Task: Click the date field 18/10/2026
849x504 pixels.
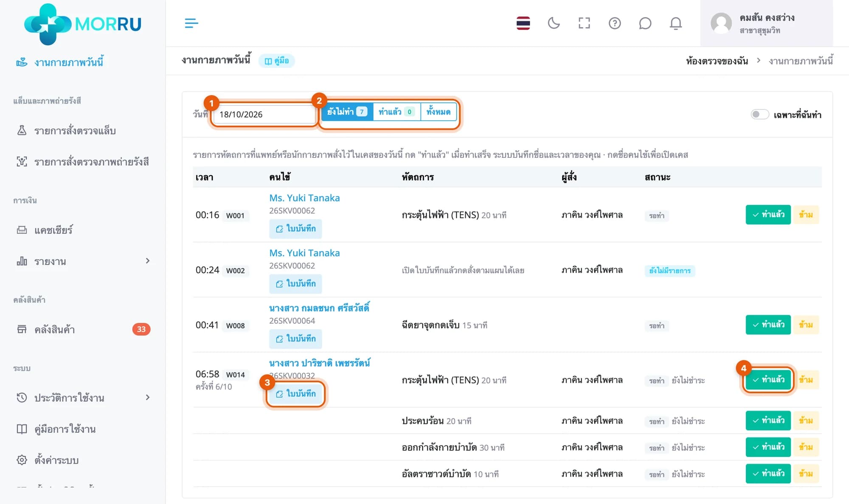Action: click(263, 114)
